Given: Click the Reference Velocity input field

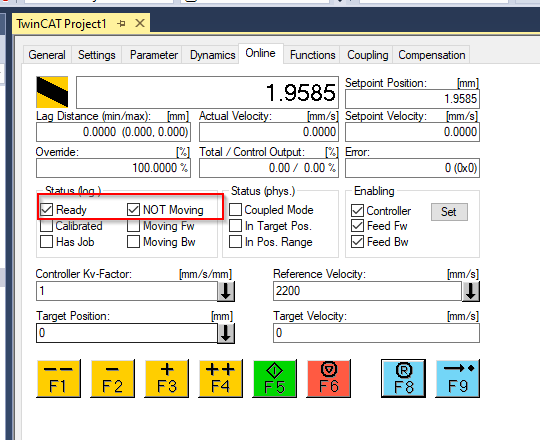Looking at the screenshot, I should (x=367, y=291).
